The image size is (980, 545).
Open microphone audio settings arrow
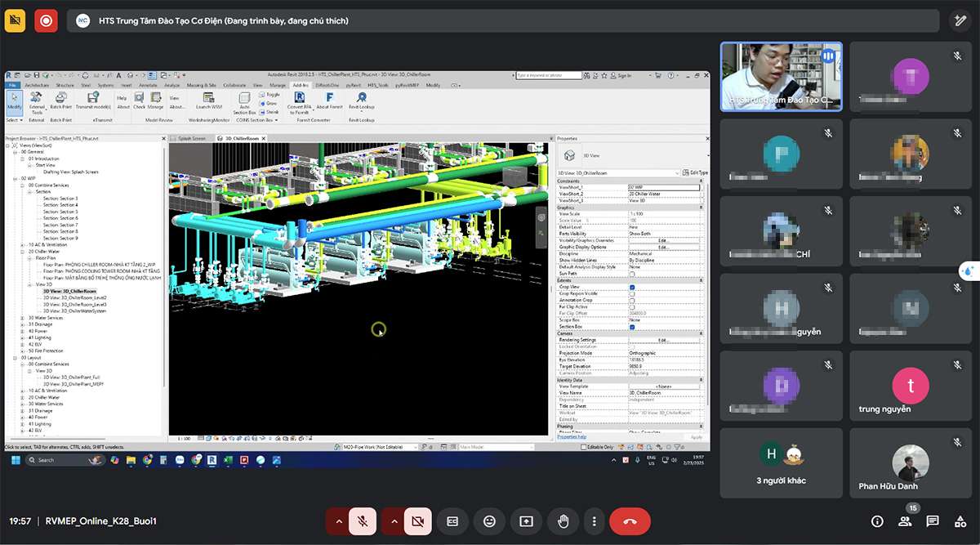(x=339, y=520)
